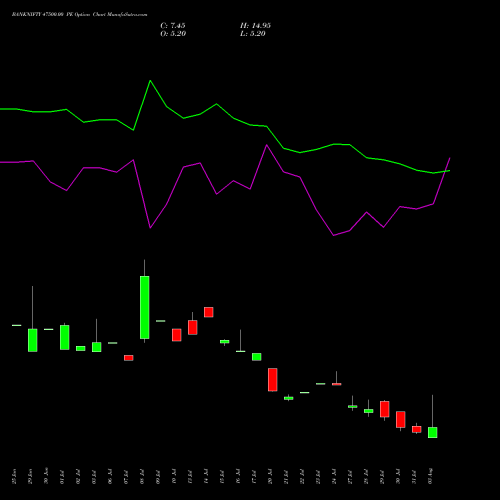
Task: Click the open value O: 5.20
Action: (x=173, y=34)
